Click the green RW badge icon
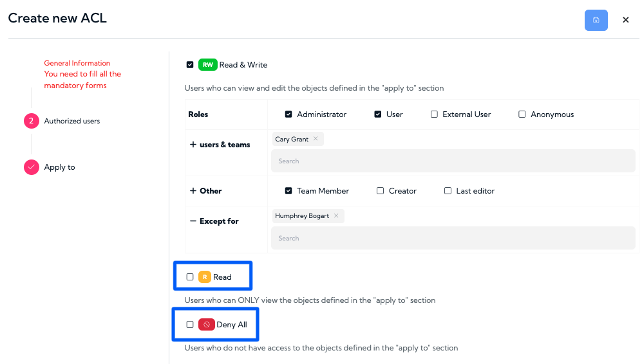 pyautogui.click(x=207, y=64)
